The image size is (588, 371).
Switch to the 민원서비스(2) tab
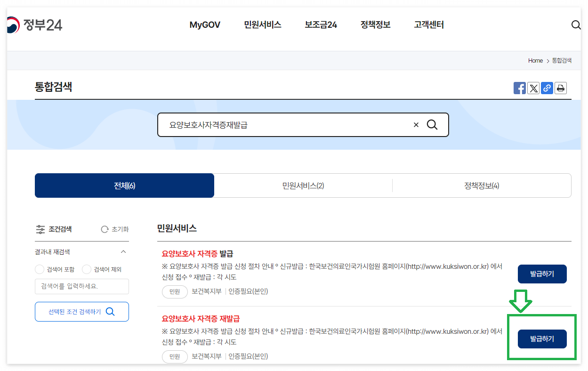(x=303, y=185)
